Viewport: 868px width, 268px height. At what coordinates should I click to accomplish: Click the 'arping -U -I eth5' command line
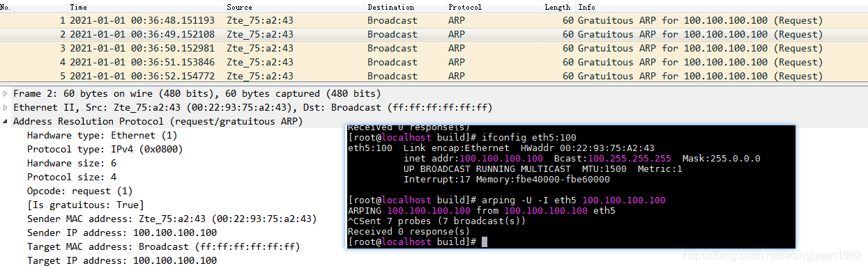tap(573, 200)
